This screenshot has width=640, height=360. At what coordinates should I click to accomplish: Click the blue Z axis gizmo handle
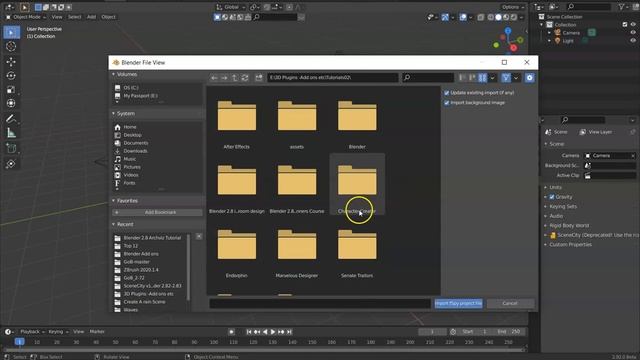click(x=508, y=31)
